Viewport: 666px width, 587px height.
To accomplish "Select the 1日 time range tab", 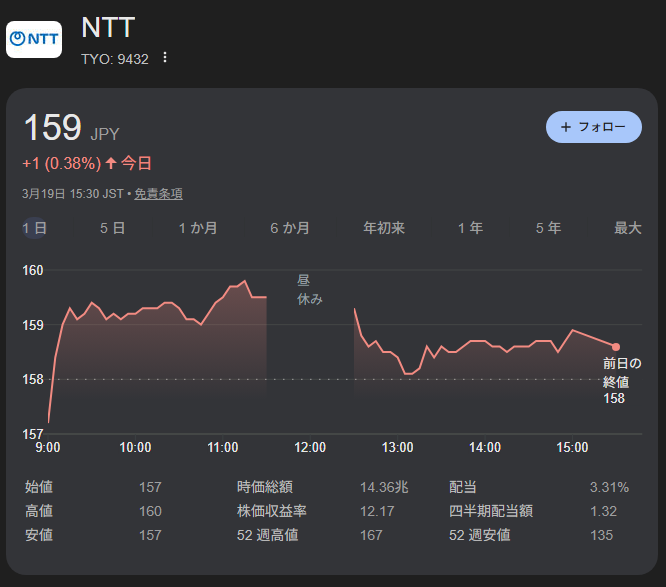I will click(35, 228).
